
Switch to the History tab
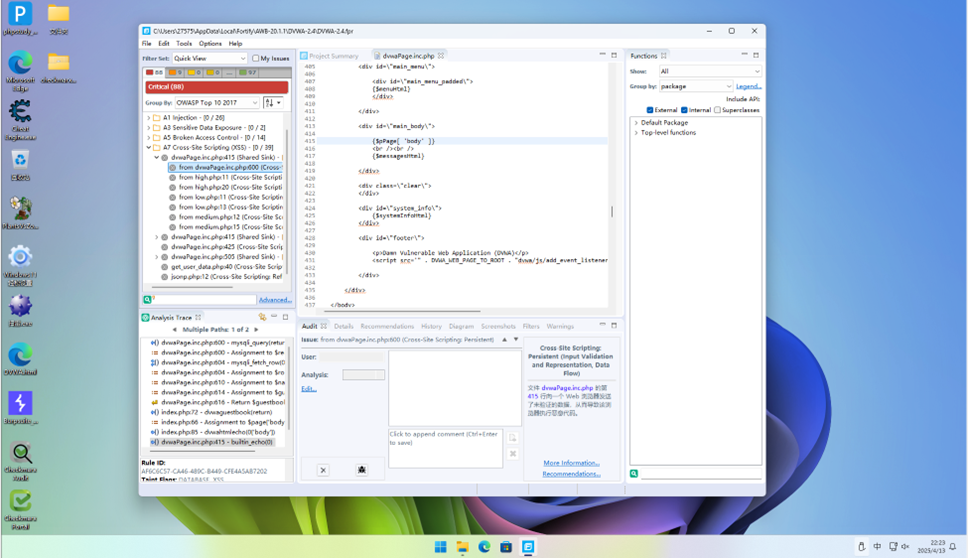431,326
